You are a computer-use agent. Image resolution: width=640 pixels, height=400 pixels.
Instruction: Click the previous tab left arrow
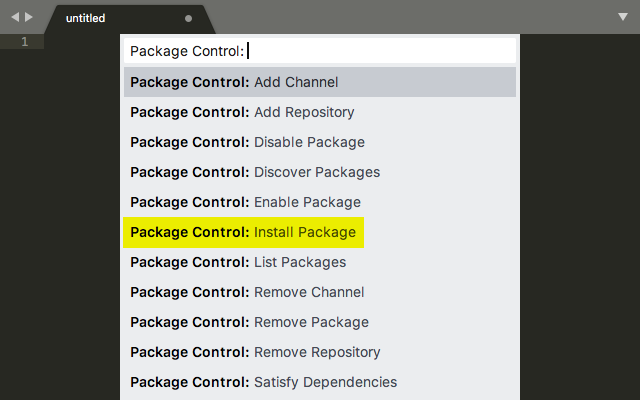tap(15, 18)
